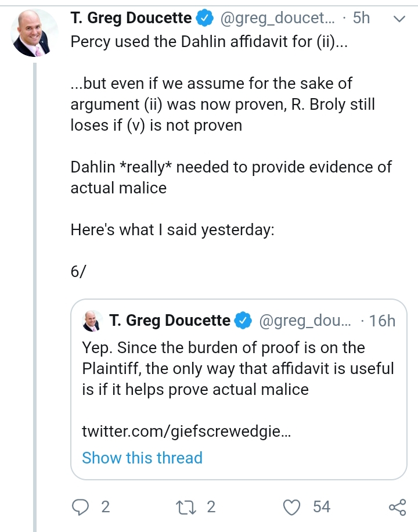Open the reply icon on the tweet
Viewport: 418px width, 532px height.
(81, 507)
